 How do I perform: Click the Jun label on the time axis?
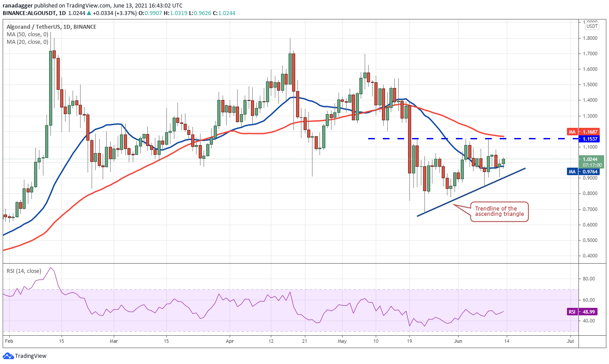click(x=459, y=341)
